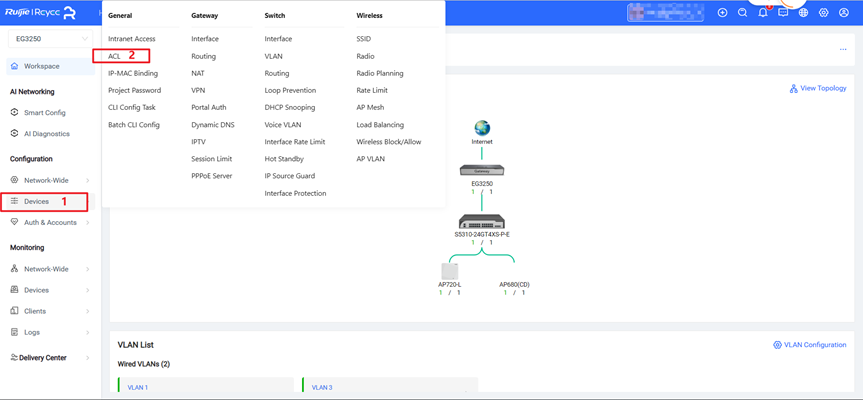This screenshot has height=400, width=863.
Task: Open Smart Config sidebar item
Action: [45, 112]
